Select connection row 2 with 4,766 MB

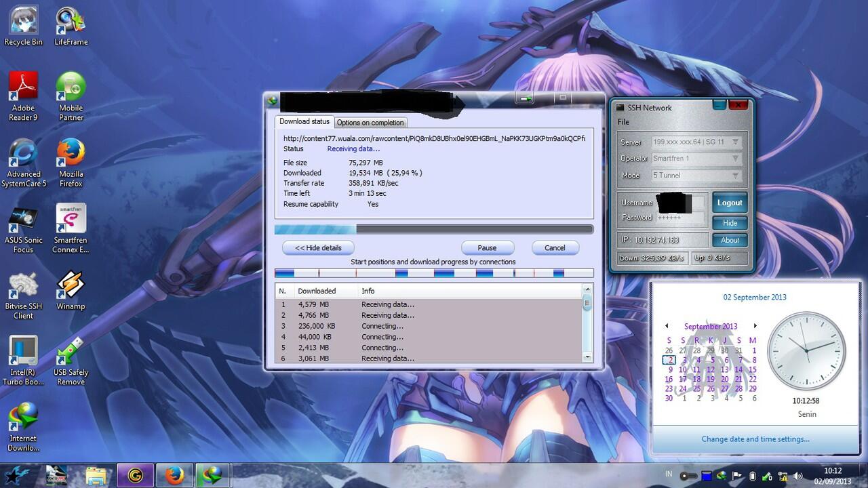click(x=429, y=315)
